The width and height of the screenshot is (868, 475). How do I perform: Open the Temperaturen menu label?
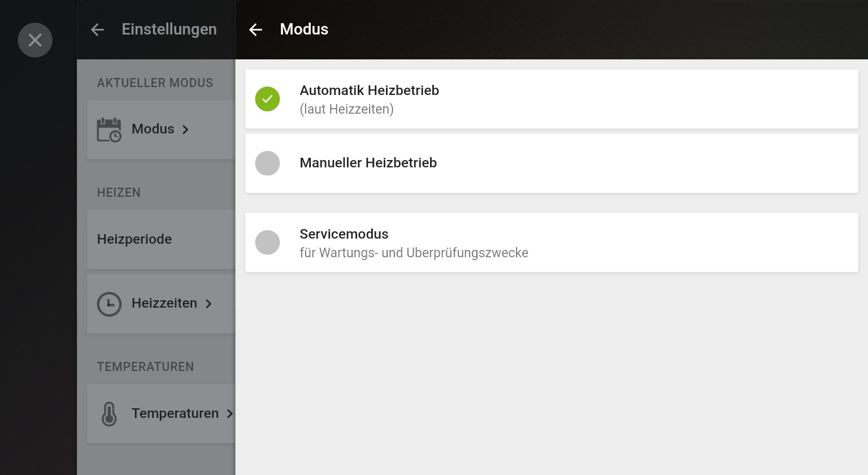pyautogui.click(x=175, y=413)
